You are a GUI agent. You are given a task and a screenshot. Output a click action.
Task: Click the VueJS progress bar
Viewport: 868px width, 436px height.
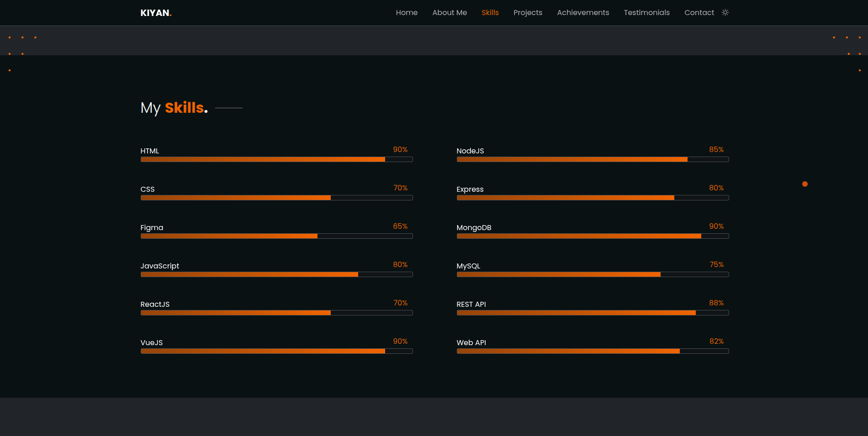[276, 351]
